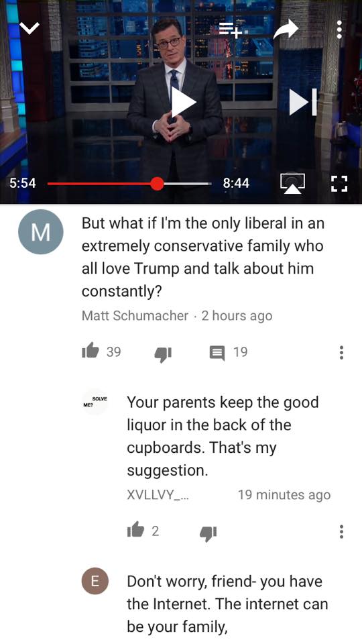Minimize video with the down chevron

pos(29,28)
